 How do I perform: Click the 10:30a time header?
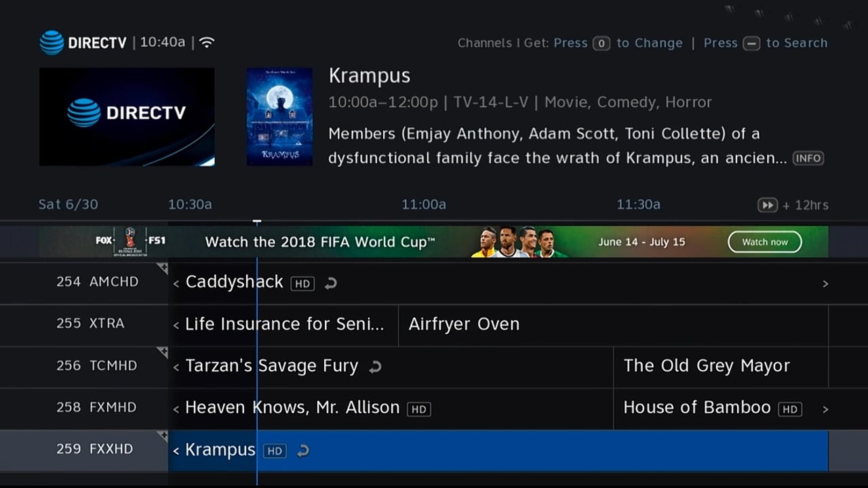[190, 205]
